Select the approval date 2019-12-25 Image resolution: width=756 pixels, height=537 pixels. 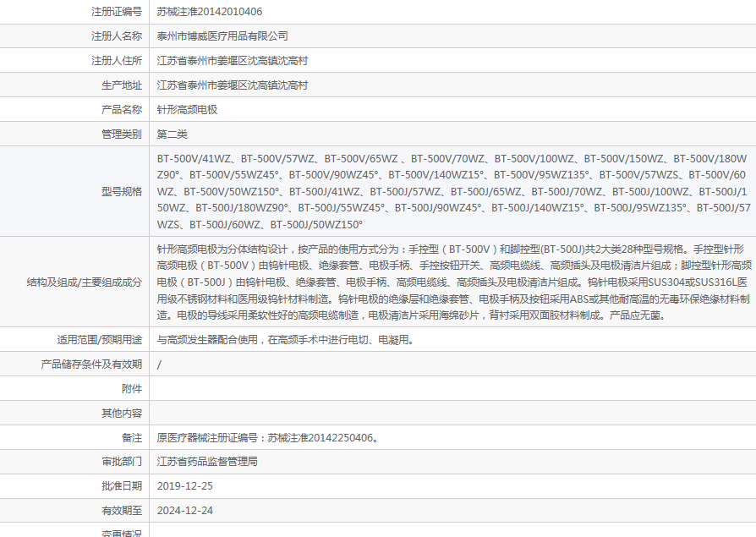(x=184, y=486)
